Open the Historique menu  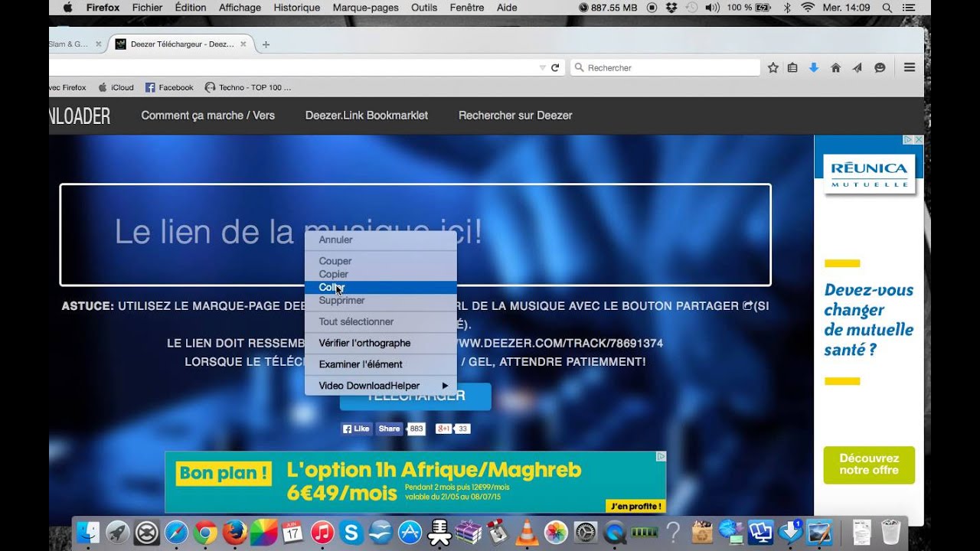[297, 8]
